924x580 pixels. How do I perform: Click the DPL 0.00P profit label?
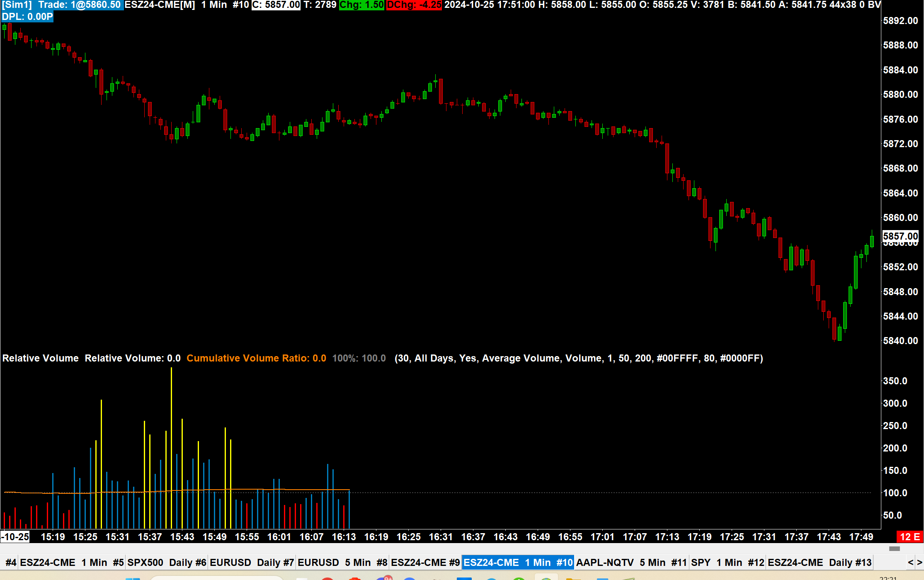pyautogui.click(x=27, y=17)
